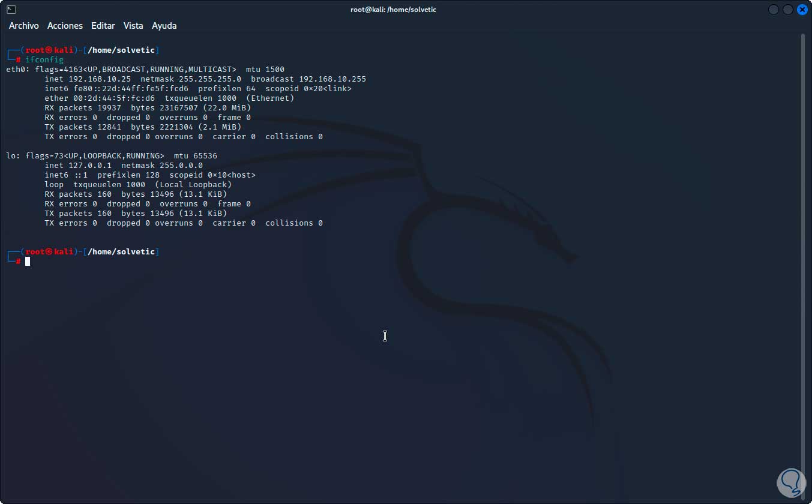Open the Archivo menu

coord(24,26)
